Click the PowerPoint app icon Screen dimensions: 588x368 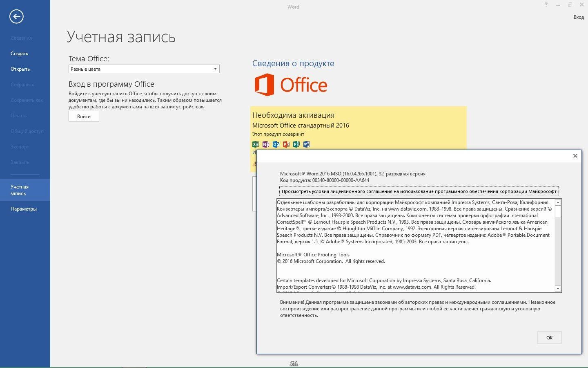point(286,144)
